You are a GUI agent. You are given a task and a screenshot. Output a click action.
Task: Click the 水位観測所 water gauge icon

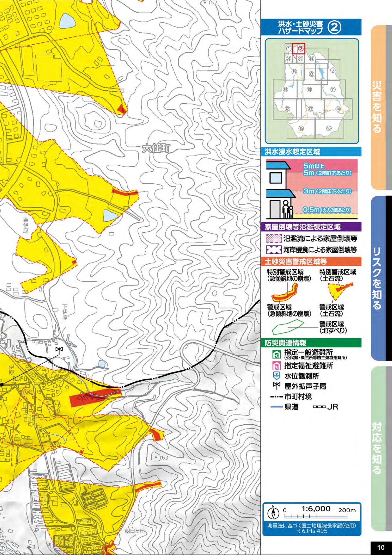pos(276,376)
